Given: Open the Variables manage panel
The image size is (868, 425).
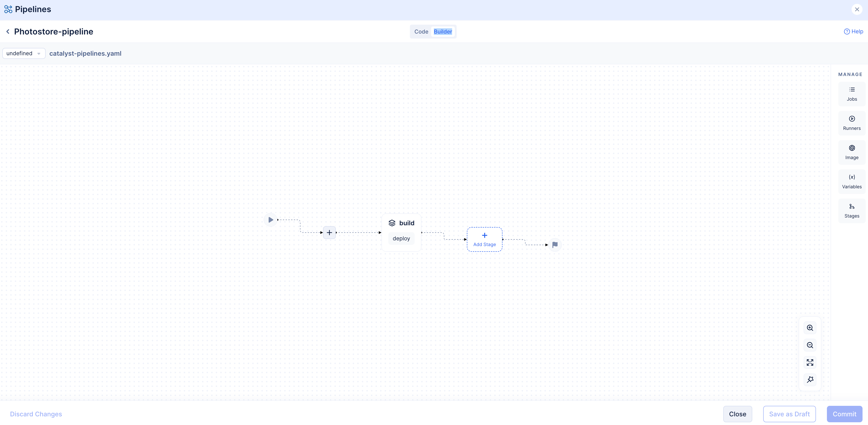Looking at the screenshot, I should pyautogui.click(x=852, y=181).
